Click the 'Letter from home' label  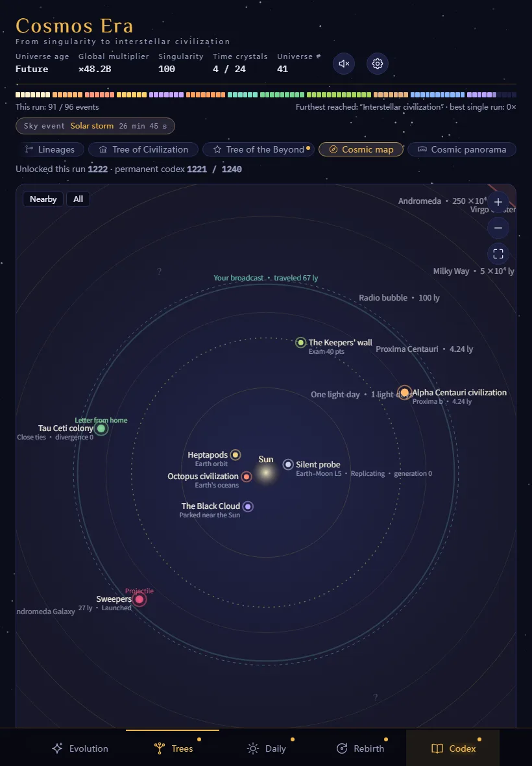[101, 420]
